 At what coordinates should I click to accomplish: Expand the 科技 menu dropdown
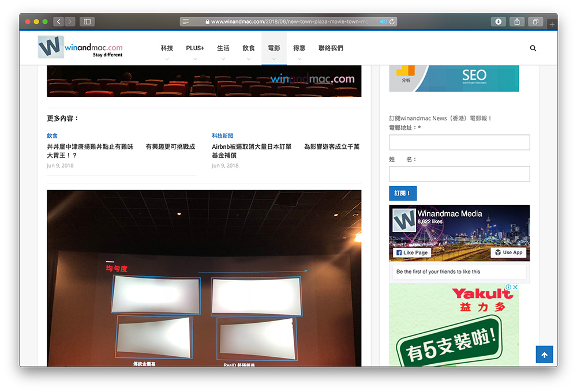tap(167, 48)
